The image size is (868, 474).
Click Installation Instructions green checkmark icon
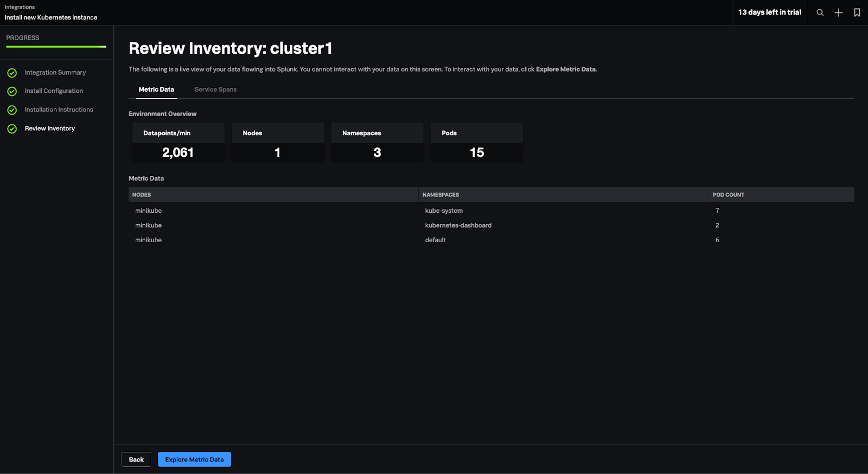(12, 110)
